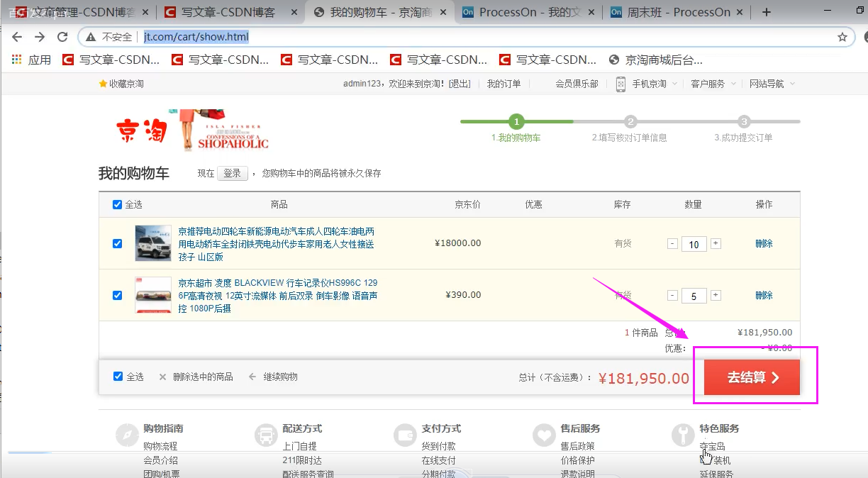Click the 特色服务 wrench icon
Screen dimensions: 868x478
tap(683, 434)
